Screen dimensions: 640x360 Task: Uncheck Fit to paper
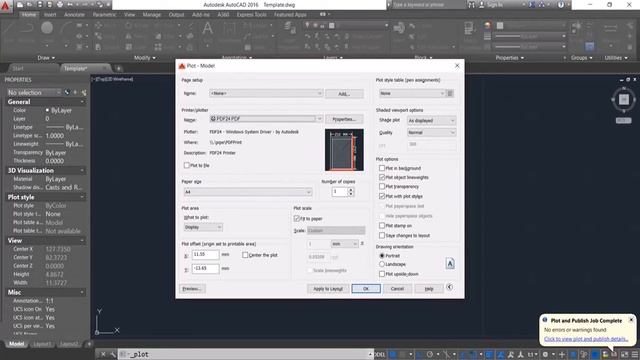click(x=297, y=218)
